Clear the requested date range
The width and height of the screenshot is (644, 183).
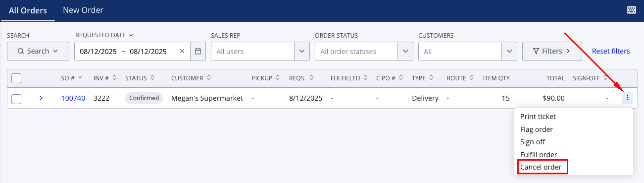pos(182,51)
